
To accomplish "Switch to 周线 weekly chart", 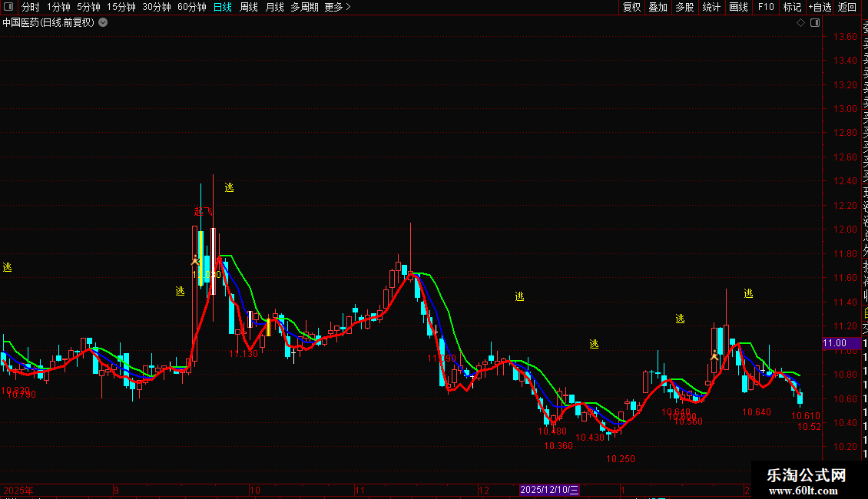I will tap(249, 7).
